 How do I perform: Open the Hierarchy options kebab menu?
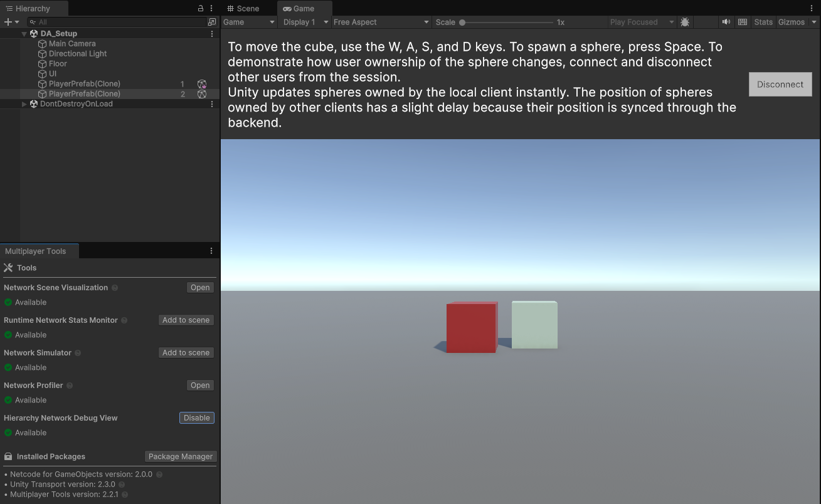(x=211, y=8)
